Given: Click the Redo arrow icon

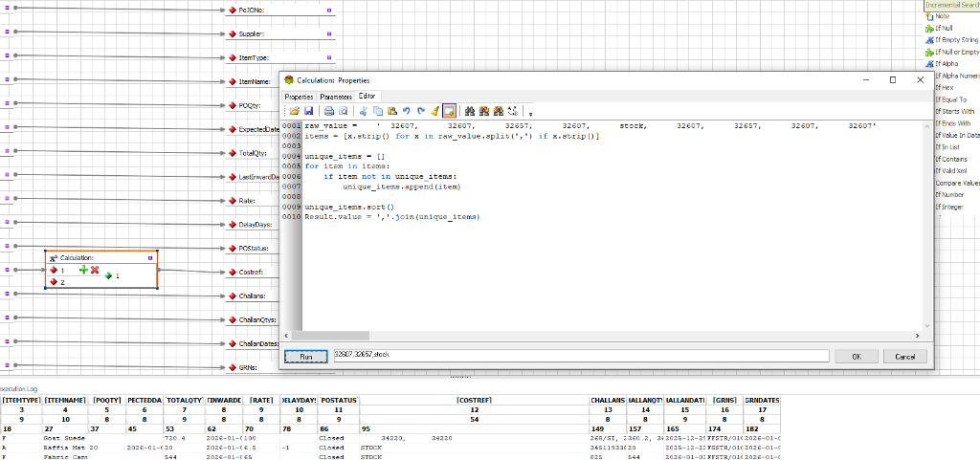Looking at the screenshot, I should tap(421, 111).
